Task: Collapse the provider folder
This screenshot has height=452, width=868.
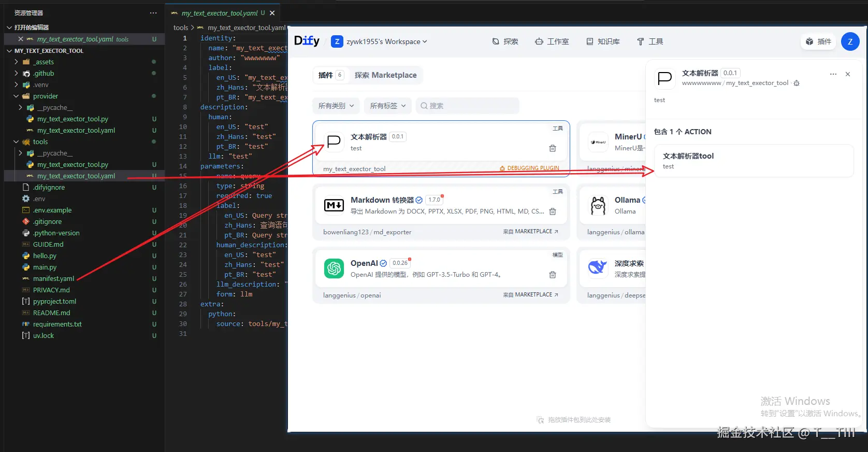Action: click(x=16, y=96)
